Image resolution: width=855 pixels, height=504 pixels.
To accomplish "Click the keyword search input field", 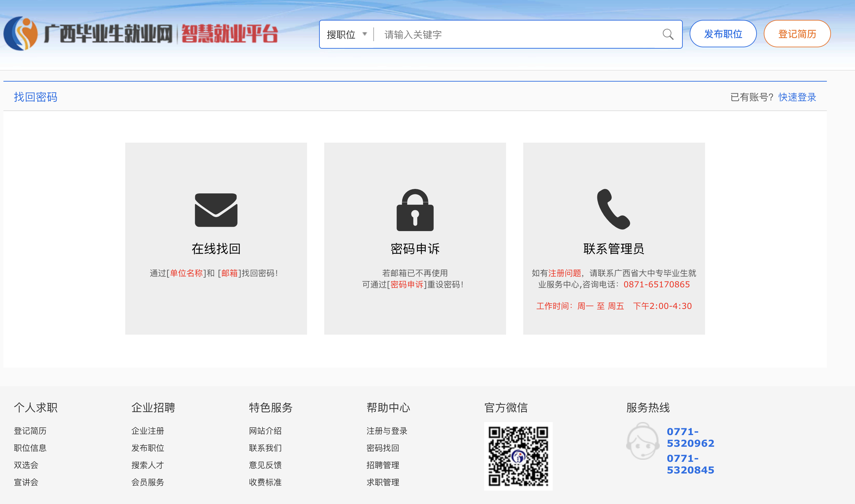I will (x=515, y=34).
